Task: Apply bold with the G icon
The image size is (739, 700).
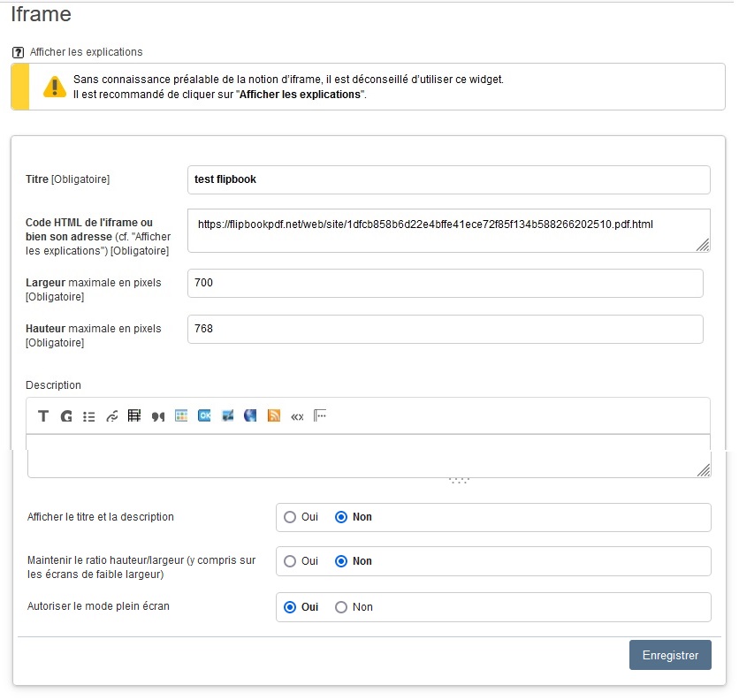Action: 66,416
